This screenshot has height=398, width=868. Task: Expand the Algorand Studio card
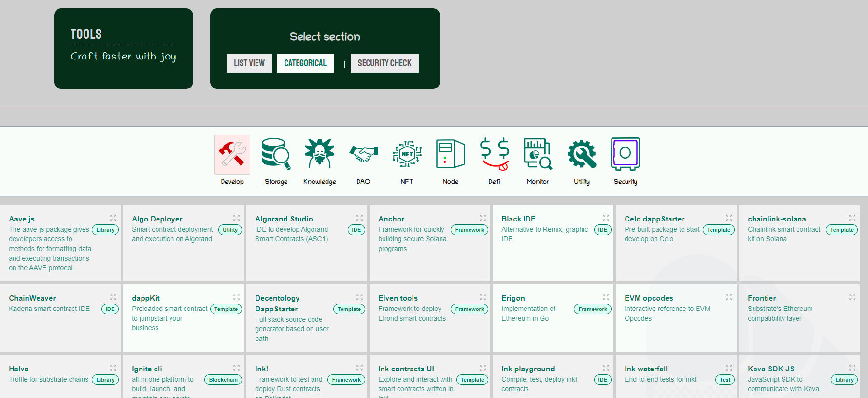(359, 218)
